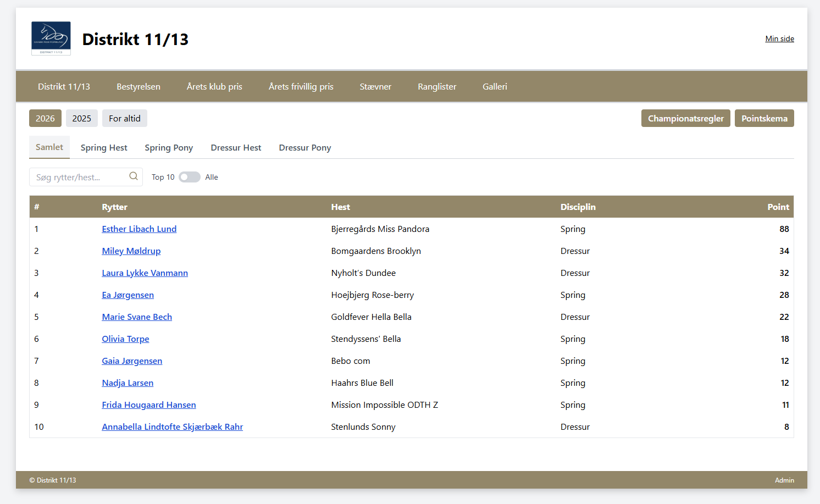Open the Ranglister menu item

(437, 86)
